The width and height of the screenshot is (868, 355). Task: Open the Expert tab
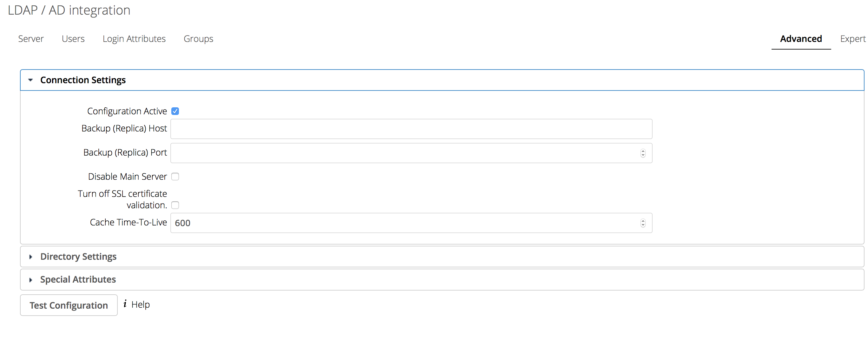[x=852, y=39]
